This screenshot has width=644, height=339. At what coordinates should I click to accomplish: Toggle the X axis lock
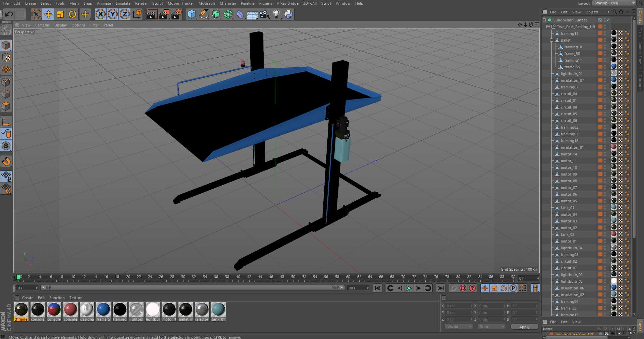pos(100,14)
